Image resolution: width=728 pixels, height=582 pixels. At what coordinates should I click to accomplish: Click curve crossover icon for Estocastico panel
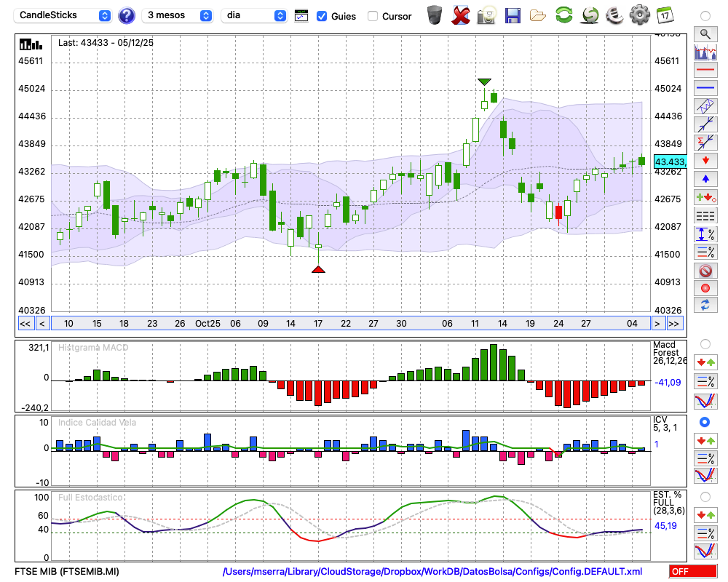tap(705, 551)
